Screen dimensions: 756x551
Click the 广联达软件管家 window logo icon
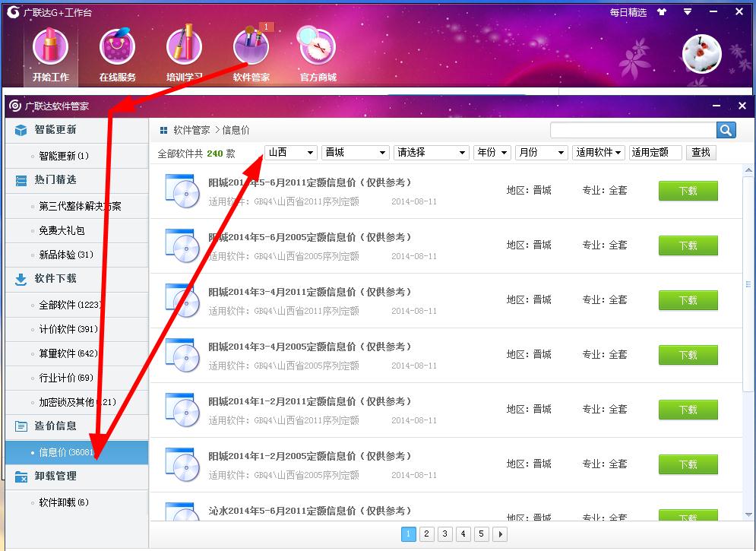point(15,106)
